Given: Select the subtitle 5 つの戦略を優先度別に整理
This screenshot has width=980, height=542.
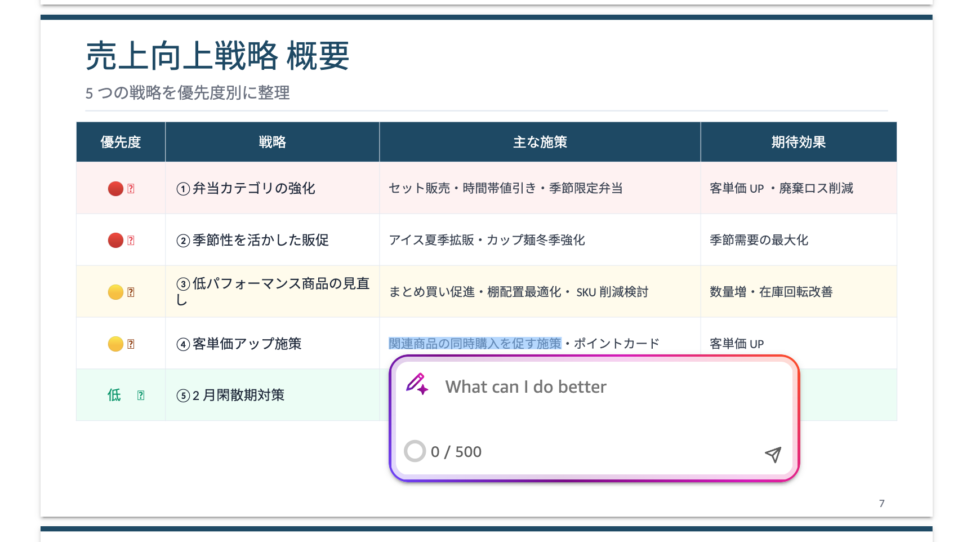Looking at the screenshot, I should pyautogui.click(x=188, y=92).
